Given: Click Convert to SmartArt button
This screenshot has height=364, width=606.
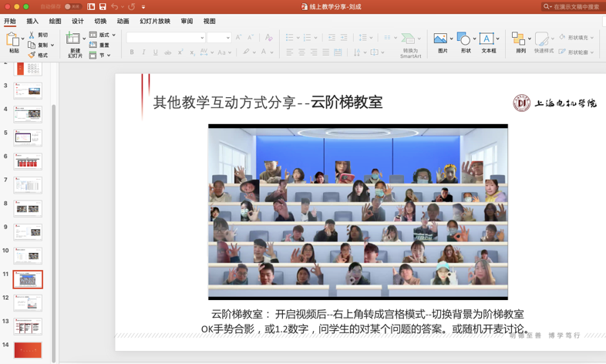Looking at the screenshot, I should coord(409,42).
